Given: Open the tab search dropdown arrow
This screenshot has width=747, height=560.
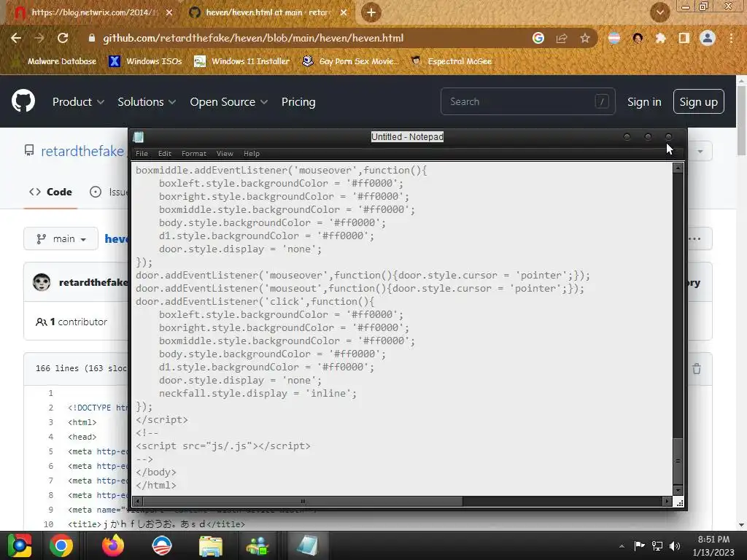Looking at the screenshot, I should [659, 12].
